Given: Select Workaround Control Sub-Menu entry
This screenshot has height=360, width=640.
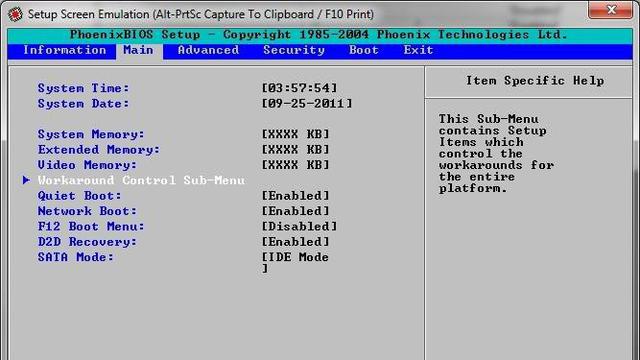Looking at the screenshot, I should click(x=141, y=180).
